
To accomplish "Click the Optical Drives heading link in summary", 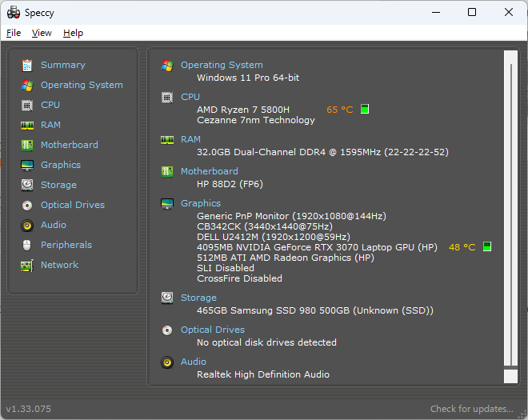I will [213, 330].
